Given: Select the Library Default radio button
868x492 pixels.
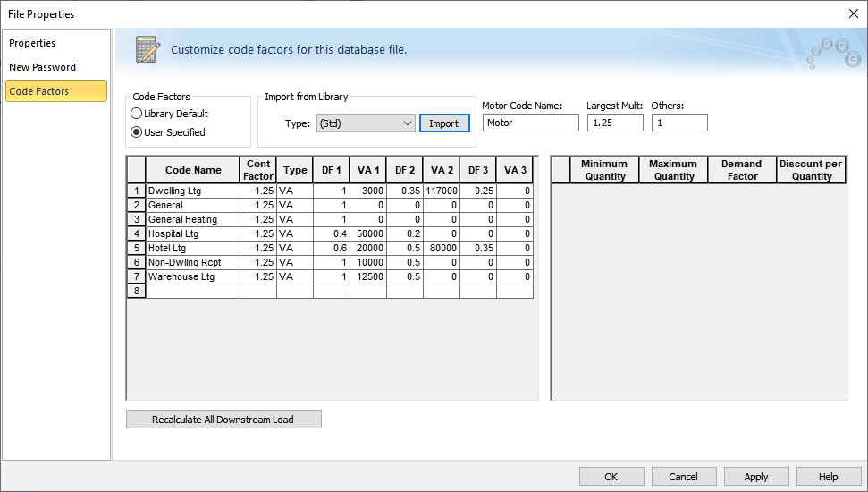Looking at the screenshot, I should (x=137, y=114).
